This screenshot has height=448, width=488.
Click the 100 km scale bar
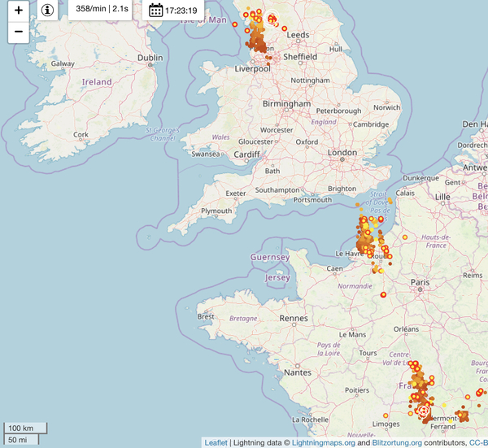point(23,428)
